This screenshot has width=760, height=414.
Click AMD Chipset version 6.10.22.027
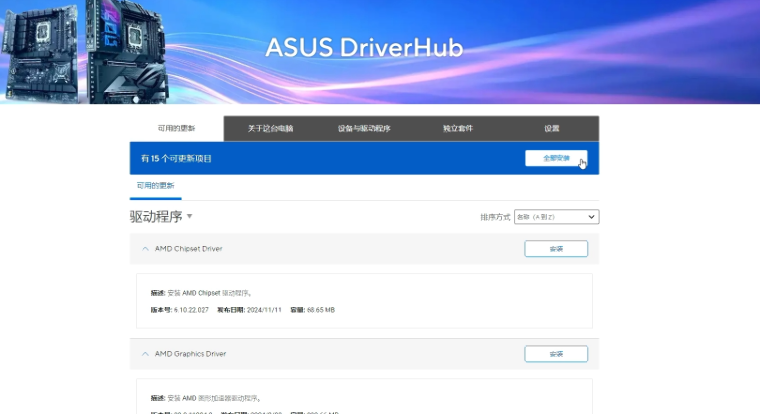pos(191,310)
